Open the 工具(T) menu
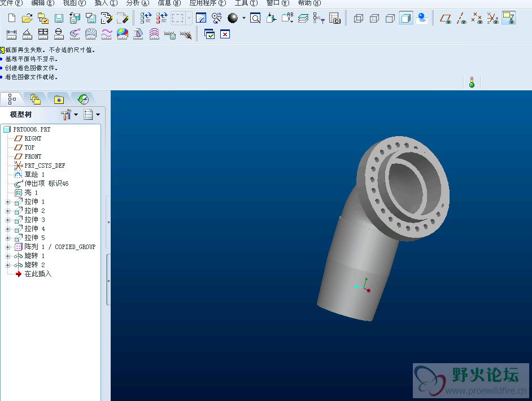Image resolution: width=532 pixels, height=401 pixels. click(246, 3)
